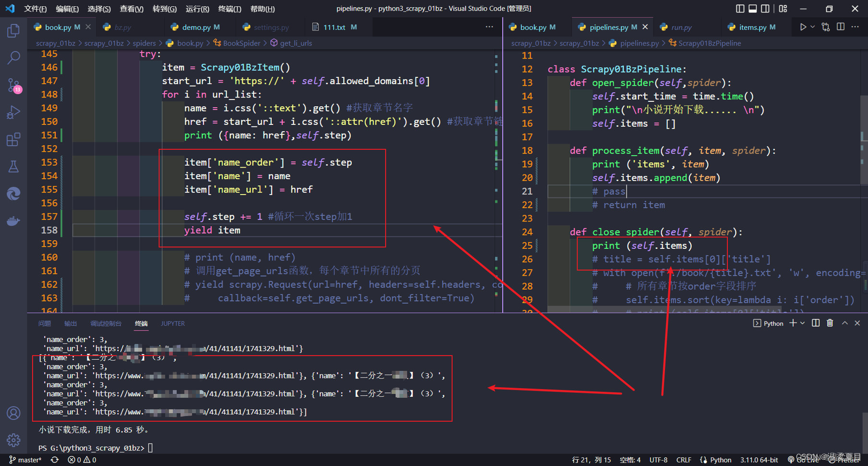Change encoding via UTF-8 status

659,460
